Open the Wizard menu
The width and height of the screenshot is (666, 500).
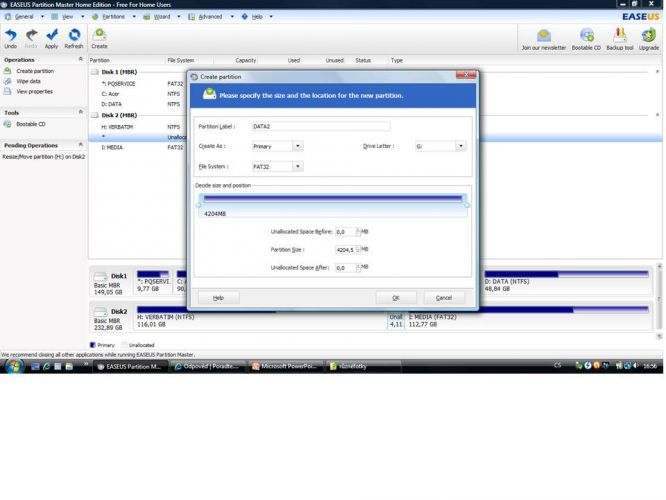click(x=161, y=17)
